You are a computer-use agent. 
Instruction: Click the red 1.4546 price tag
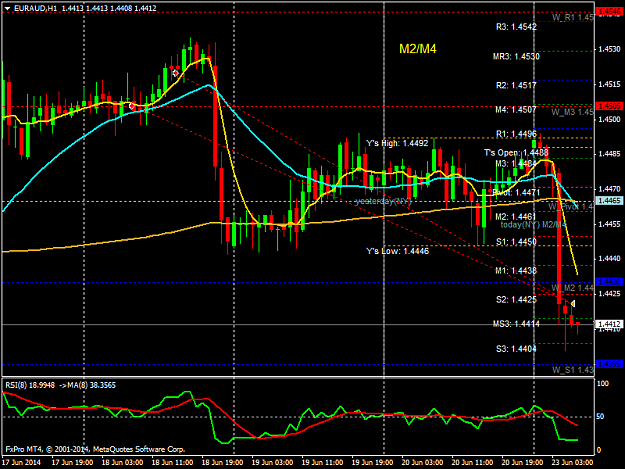pos(609,12)
